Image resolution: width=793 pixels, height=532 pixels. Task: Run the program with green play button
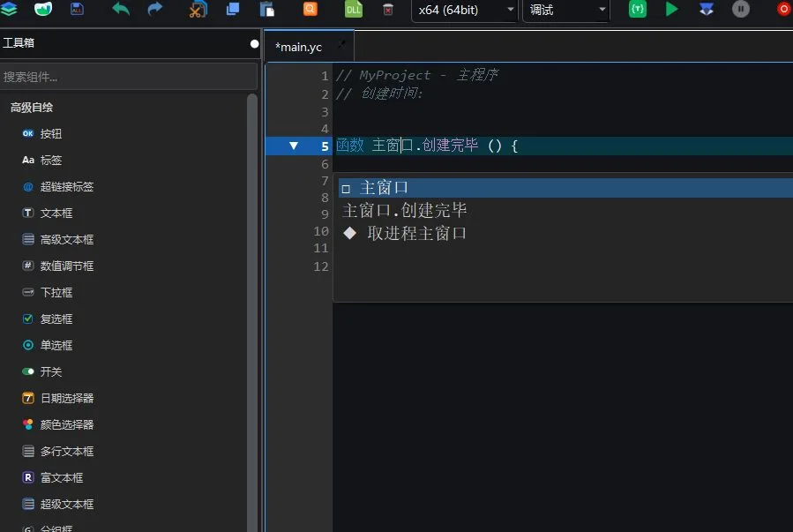(671, 9)
